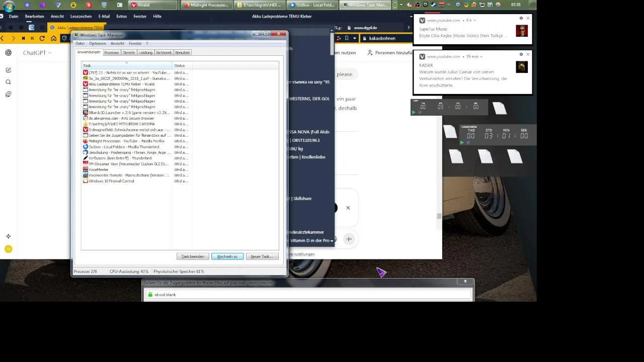Go forward in Vivaldi navigation

(x=13, y=38)
